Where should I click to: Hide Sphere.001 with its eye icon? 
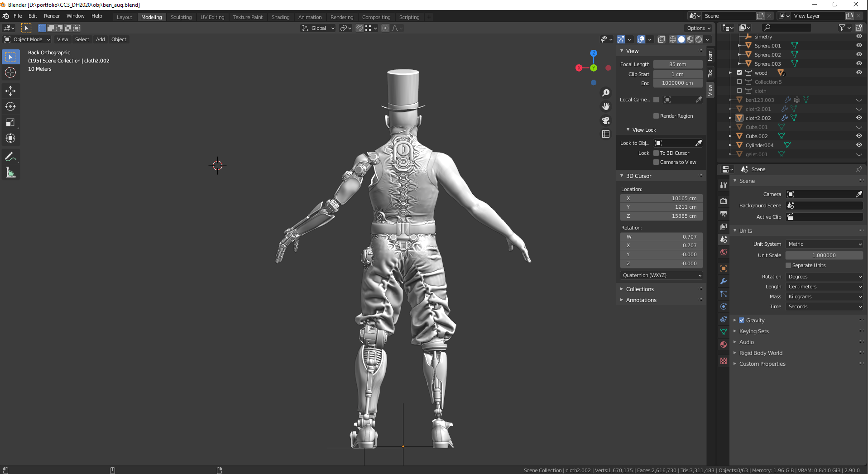858,45
